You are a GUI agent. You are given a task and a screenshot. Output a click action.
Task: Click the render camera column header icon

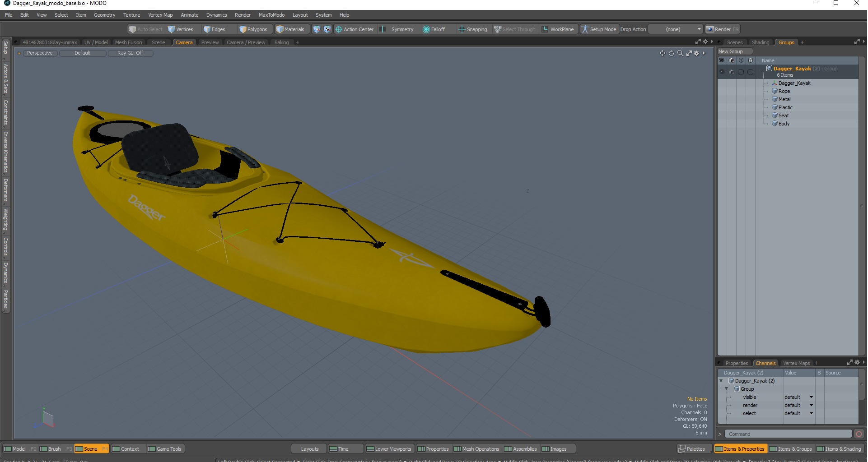click(x=732, y=60)
